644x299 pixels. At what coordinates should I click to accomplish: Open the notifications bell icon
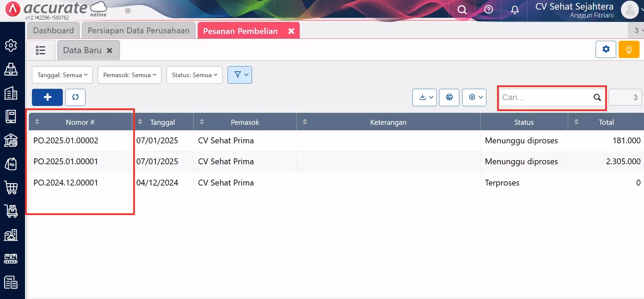(x=515, y=10)
